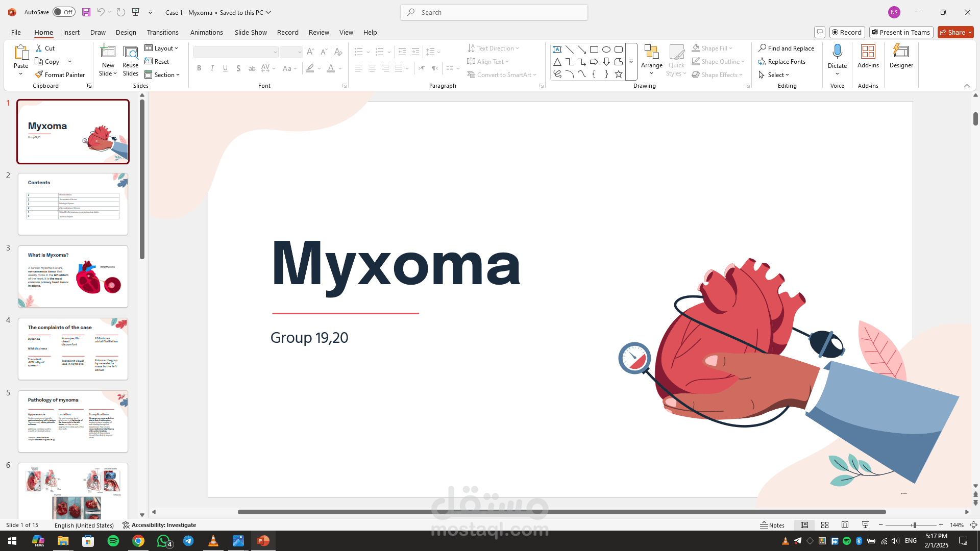The width and height of the screenshot is (980, 551).
Task: Toggle the Notes pane
Action: click(772, 525)
